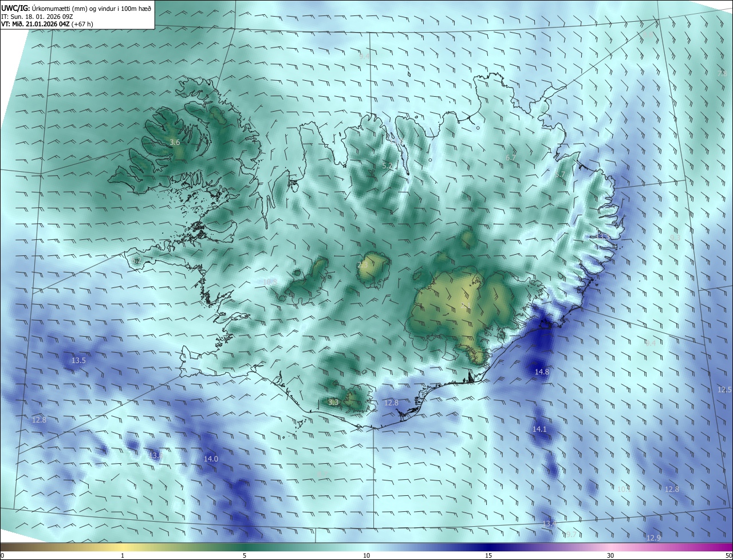The height and width of the screenshot is (560, 733).
Task: Click the 13.5 value label over the sea
Action: [78, 361]
